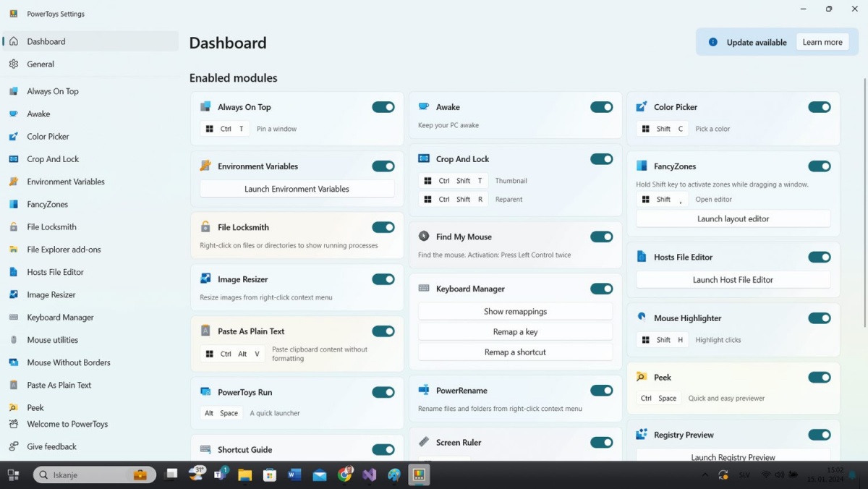This screenshot has width=868, height=489.
Task: Click the Find My Mouse card icon
Action: coord(424,237)
